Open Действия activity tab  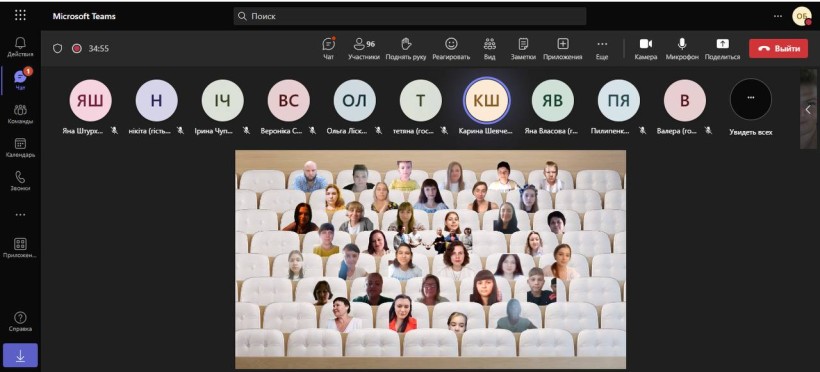(20, 47)
